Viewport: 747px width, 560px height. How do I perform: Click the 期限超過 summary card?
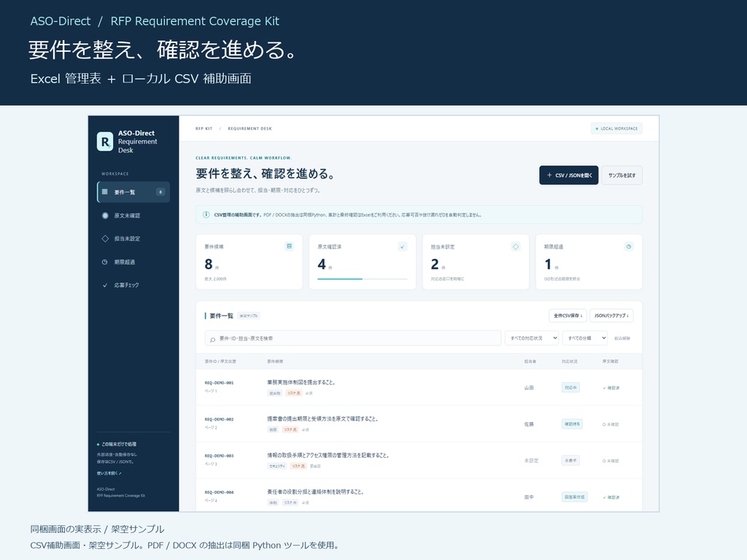click(589, 262)
